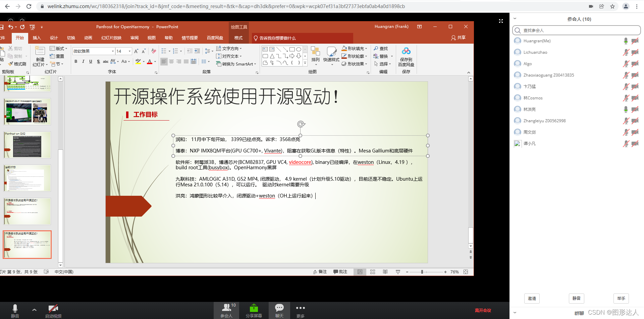
Task: Center align the text
Action: tap(171, 61)
